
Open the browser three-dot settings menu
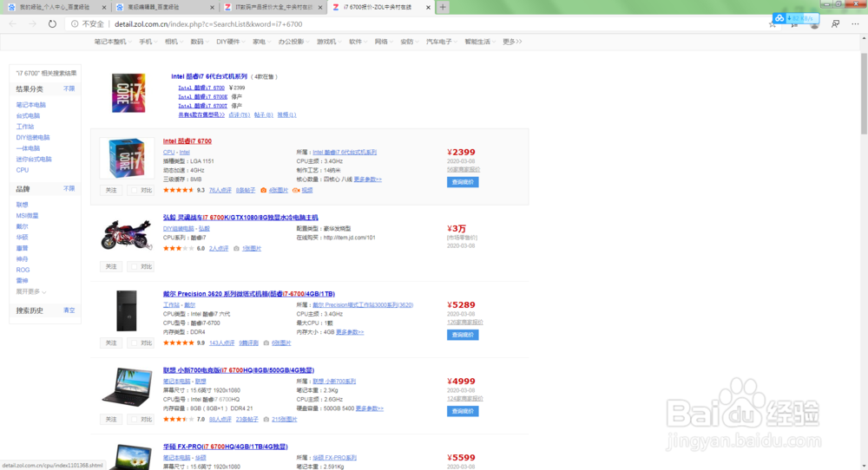[x=855, y=23]
